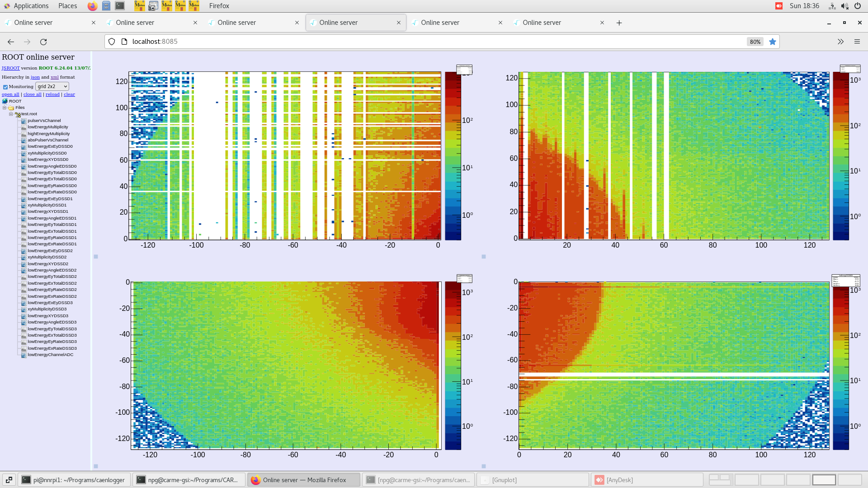Viewport: 868px width, 488px height.
Task: Collapse the test.root tree node
Action: (11, 114)
